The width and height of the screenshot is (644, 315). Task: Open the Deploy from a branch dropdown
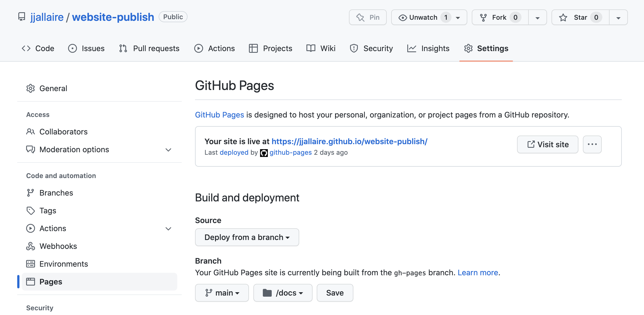click(x=247, y=237)
